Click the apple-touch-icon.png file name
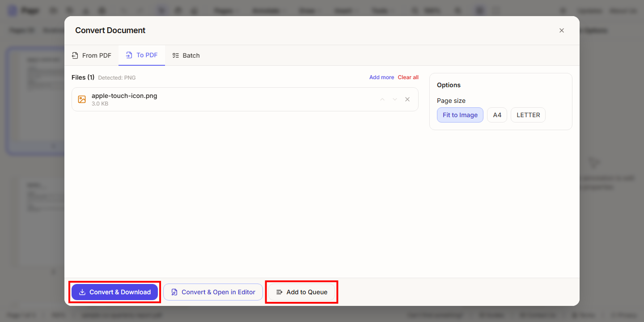The height and width of the screenshot is (322, 644). click(124, 96)
